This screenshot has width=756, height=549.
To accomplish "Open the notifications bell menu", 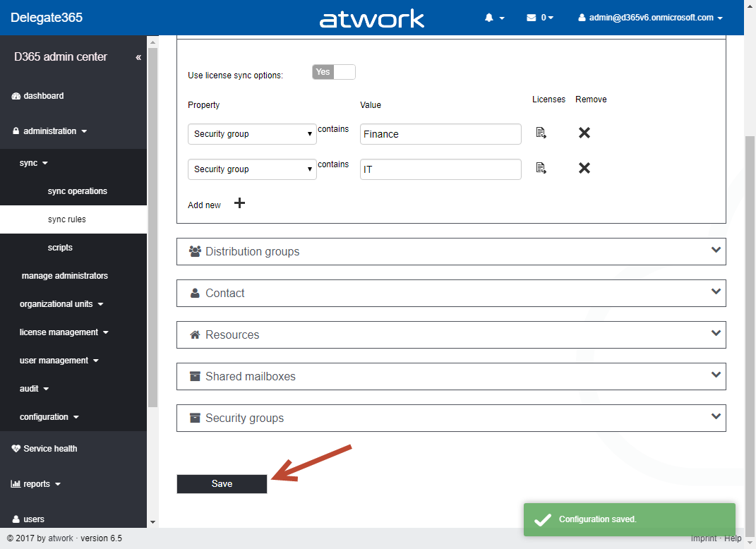I will pyautogui.click(x=494, y=18).
